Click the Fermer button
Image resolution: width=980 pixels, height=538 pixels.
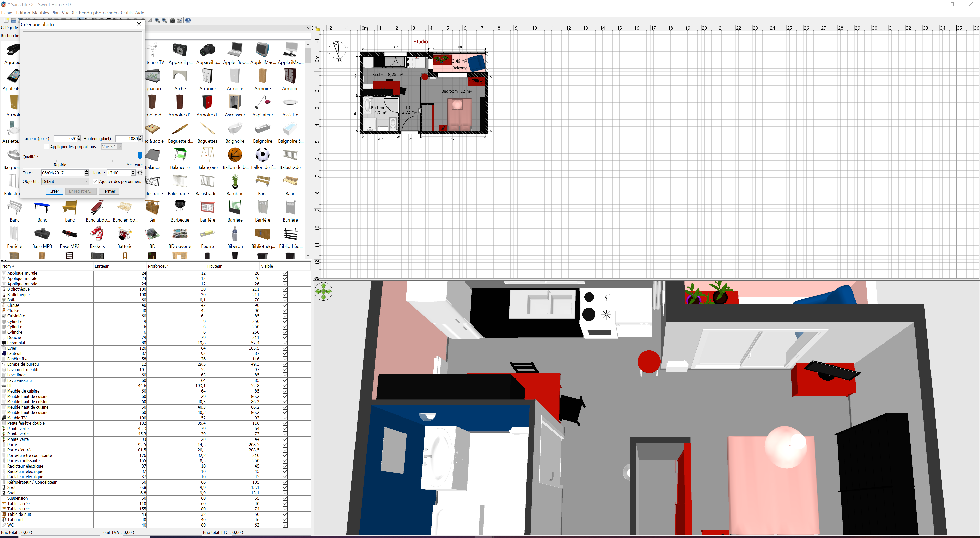[109, 191]
